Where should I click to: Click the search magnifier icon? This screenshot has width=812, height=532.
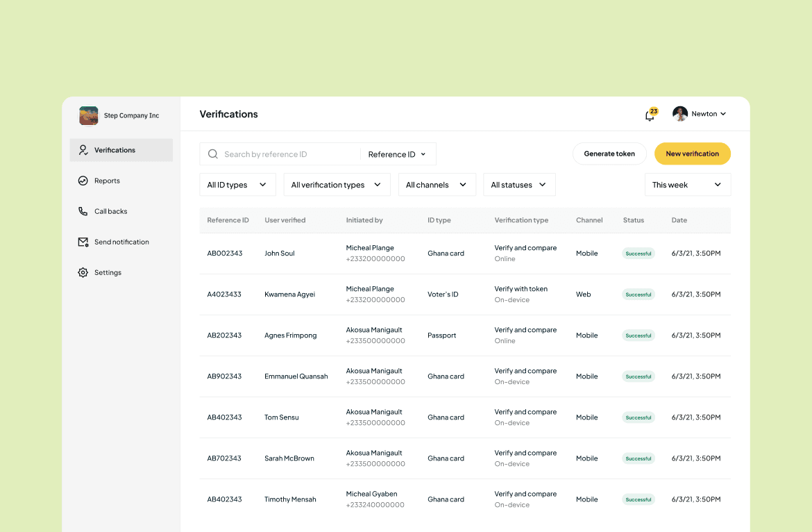coord(213,153)
